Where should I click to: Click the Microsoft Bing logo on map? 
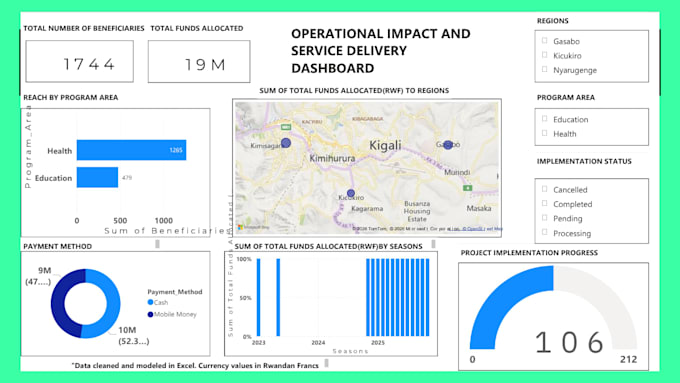point(254,227)
